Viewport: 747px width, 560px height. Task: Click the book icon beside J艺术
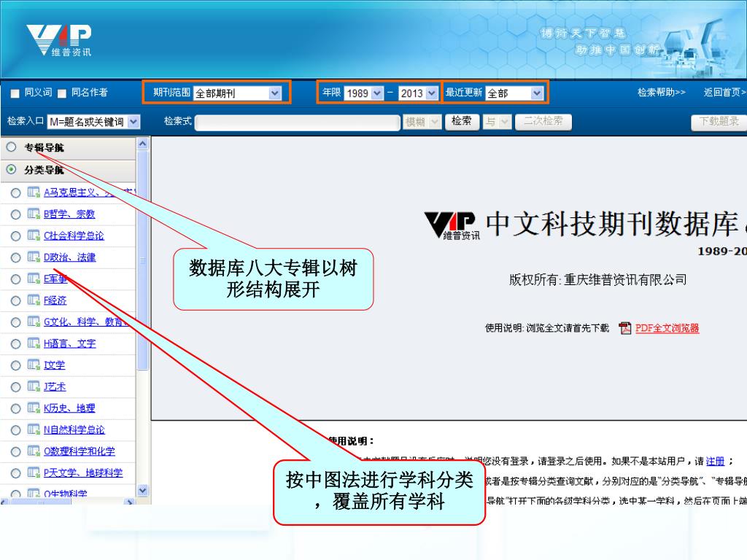[34, 386]
